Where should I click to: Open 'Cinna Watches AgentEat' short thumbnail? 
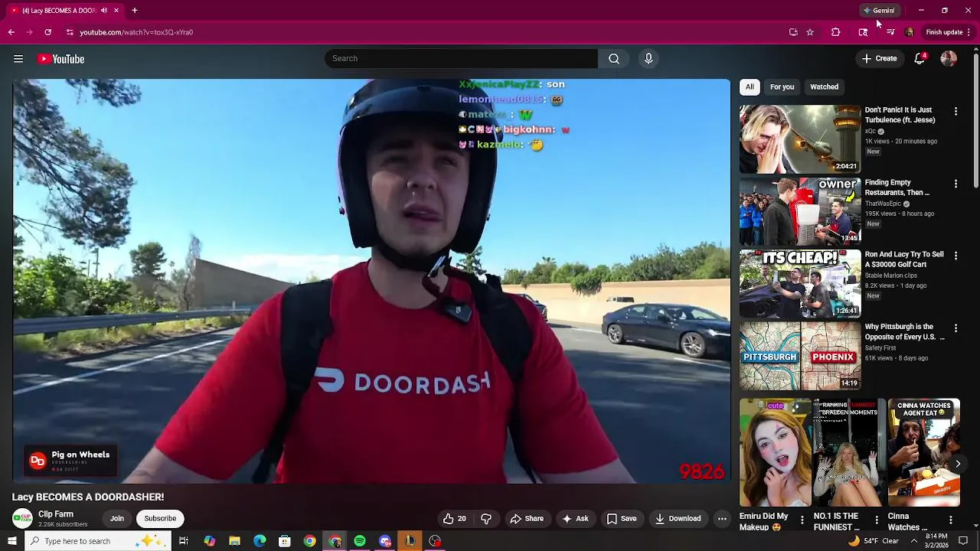923,453
